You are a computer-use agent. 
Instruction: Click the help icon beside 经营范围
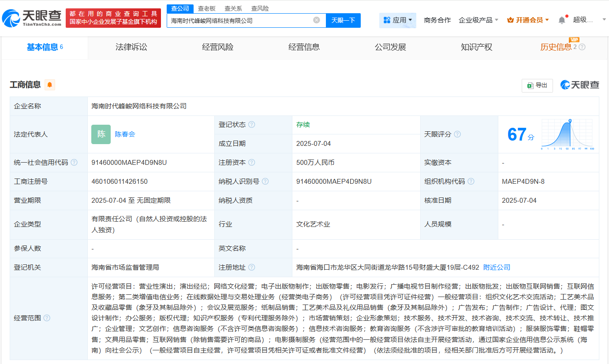[x=47, y=318]
